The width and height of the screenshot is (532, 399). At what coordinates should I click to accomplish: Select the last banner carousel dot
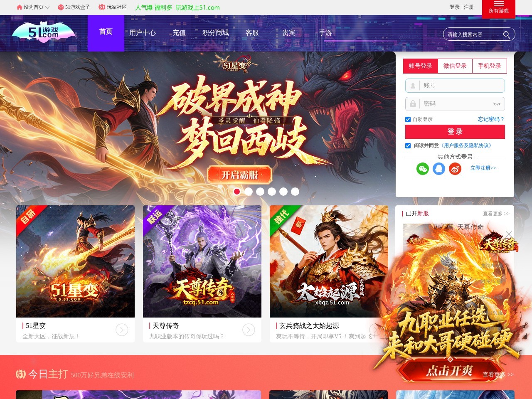tap(295, 192)
